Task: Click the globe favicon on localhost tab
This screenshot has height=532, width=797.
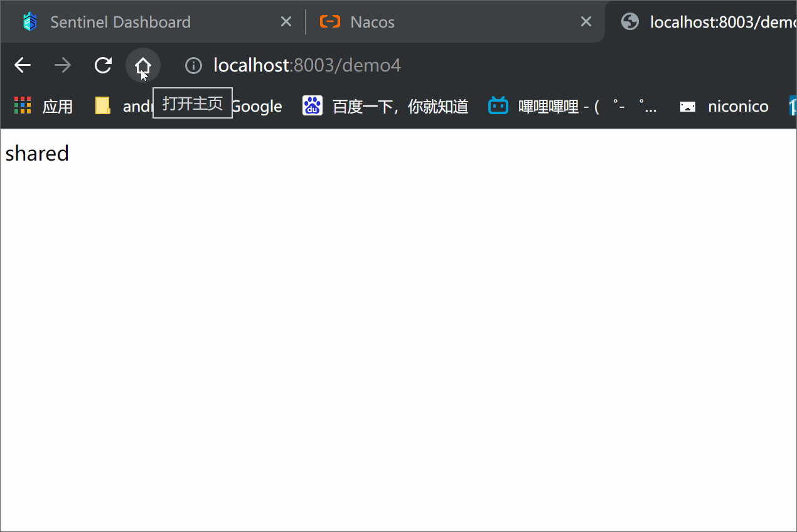Action: pos(630,21)
